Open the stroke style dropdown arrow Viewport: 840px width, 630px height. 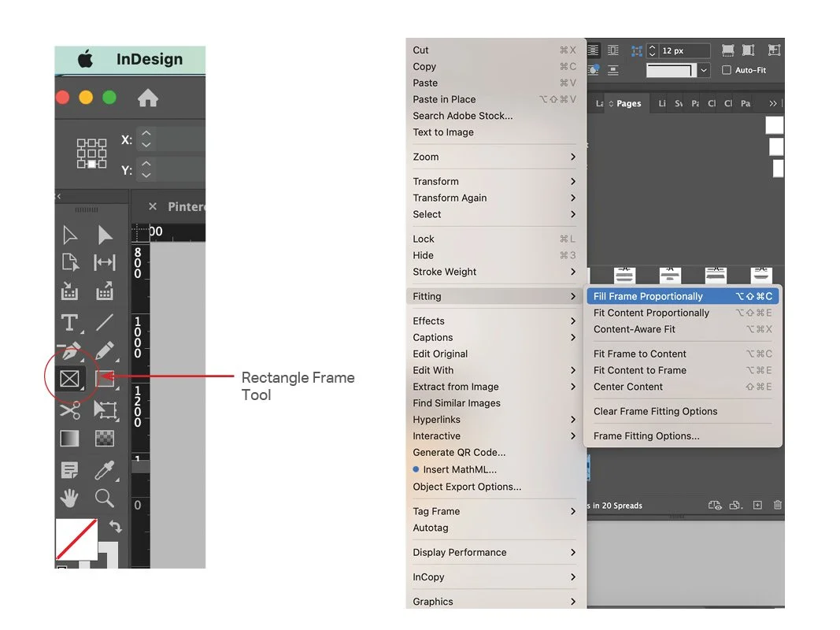pos(704,70)
